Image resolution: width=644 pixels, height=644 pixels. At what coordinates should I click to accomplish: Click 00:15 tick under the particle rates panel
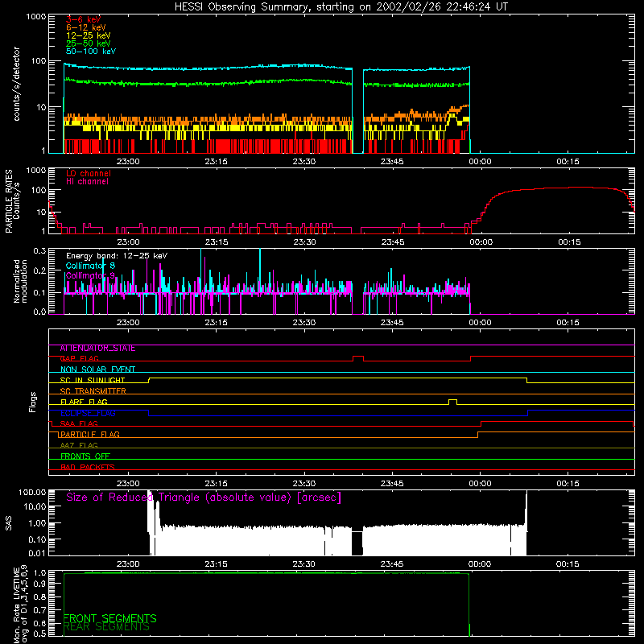click(x=569, y=242)
